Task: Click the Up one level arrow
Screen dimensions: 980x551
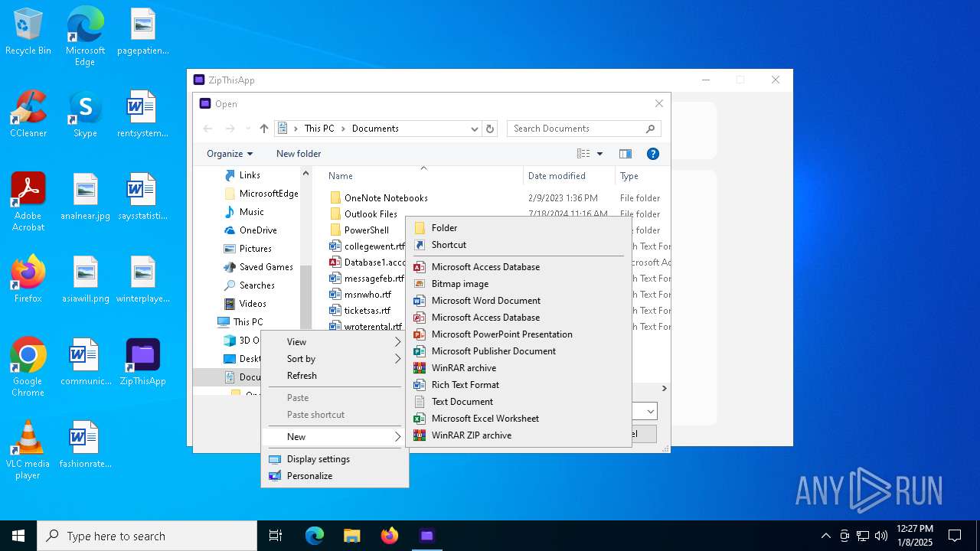Action: (264, 129)
